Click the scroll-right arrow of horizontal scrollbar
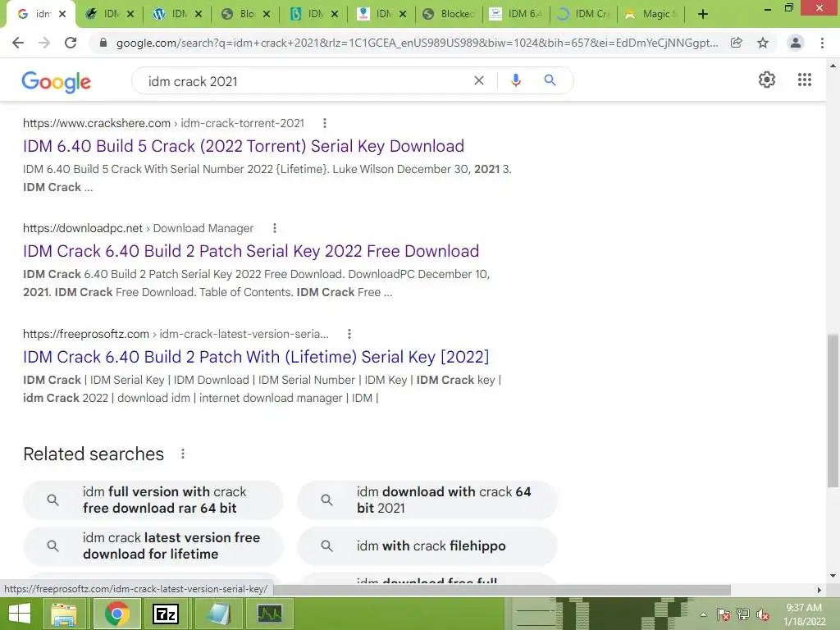Image resolution: width=840 pixels, height=630 pixels. click(x=819, y=590)
